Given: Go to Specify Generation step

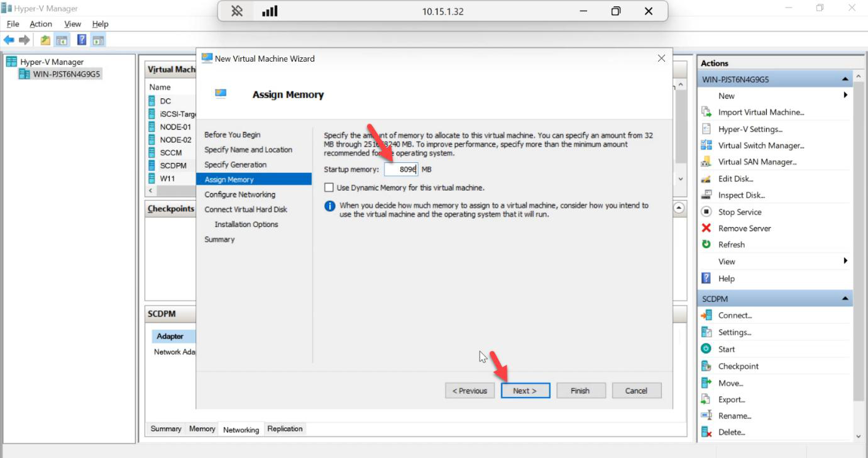Looking at the screenshot, I should tap(235, 165).
